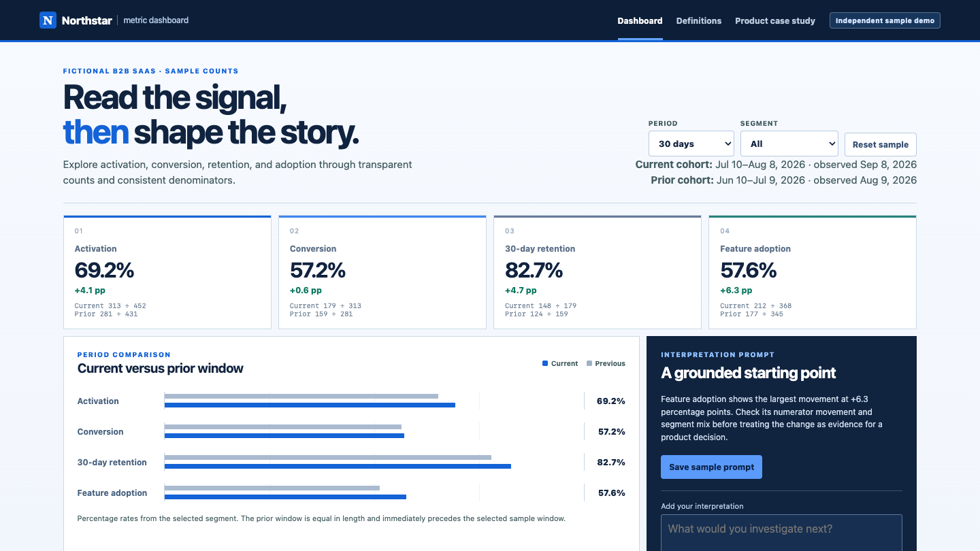The height and width of the screenshot is (551, 980).
Task: Select the 30-day retention metric card
Action: pyautogui.click(x=598, y=272)
